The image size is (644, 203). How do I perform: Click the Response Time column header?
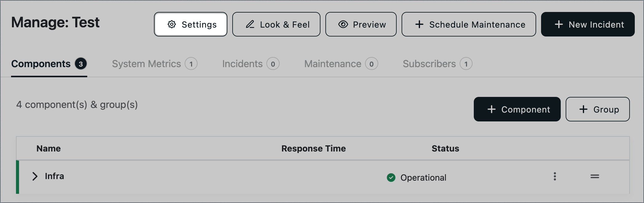click(314, 148)
